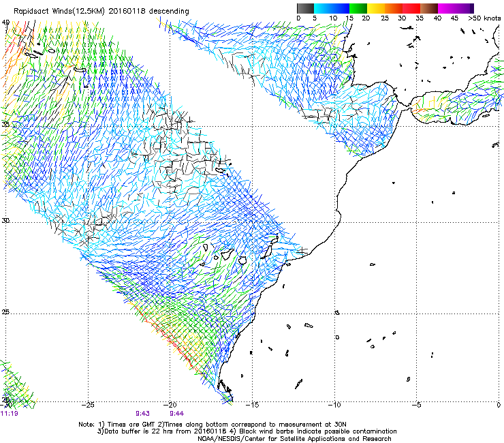Screen dimensions: 504x443
Task: Click the longitude "-20" label on bottom axis
Action: (x=170, y=405)
